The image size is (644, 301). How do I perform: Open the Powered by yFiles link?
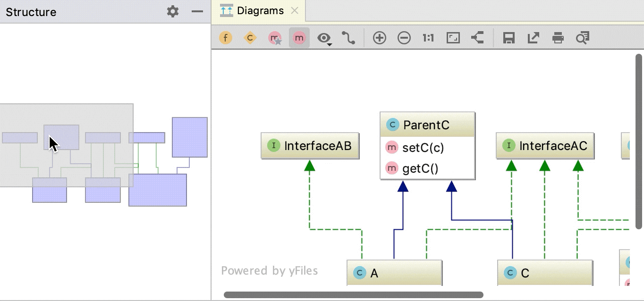(x=269, y=270)
